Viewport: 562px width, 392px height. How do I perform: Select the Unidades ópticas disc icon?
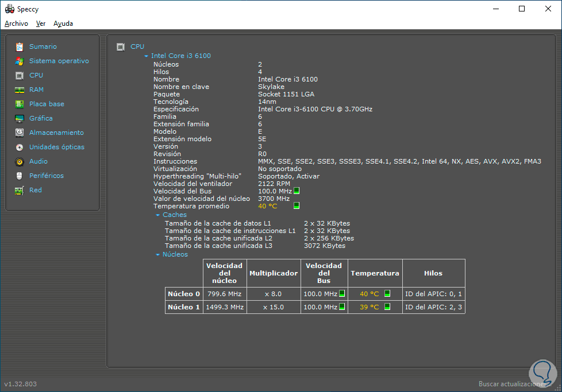[x=20, y=147]
